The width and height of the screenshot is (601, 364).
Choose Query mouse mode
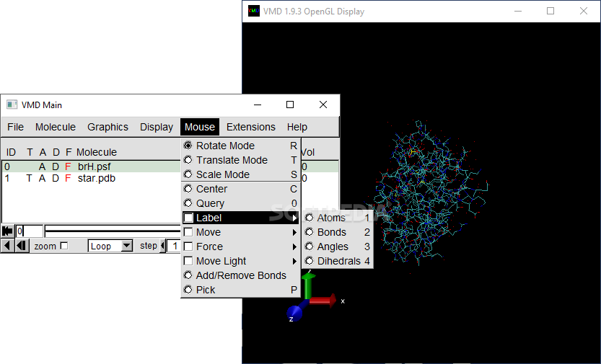coord(241,203)
